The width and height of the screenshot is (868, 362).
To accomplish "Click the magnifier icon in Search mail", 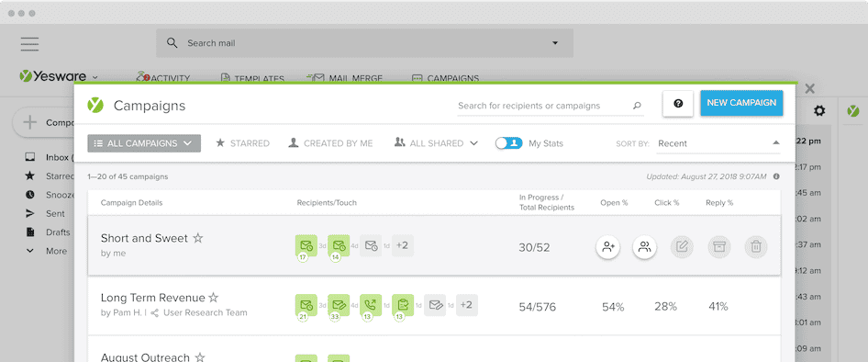I will click(x=172, y=42).
